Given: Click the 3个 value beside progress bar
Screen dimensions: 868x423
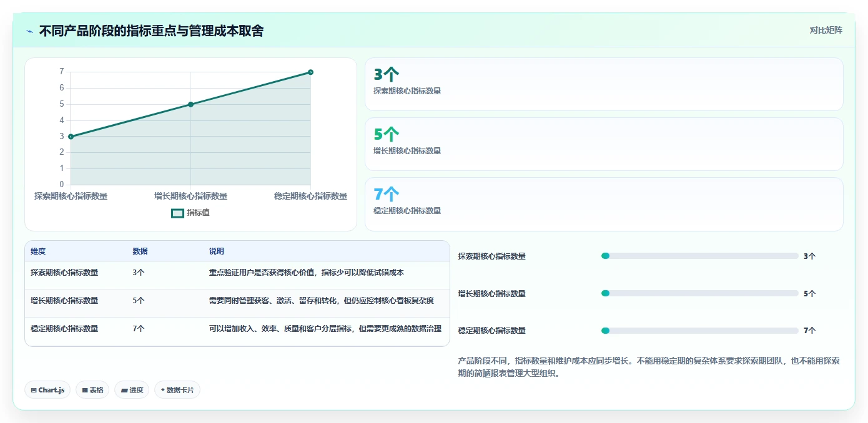Looking at the screenshot, I should tap(809, 256).
